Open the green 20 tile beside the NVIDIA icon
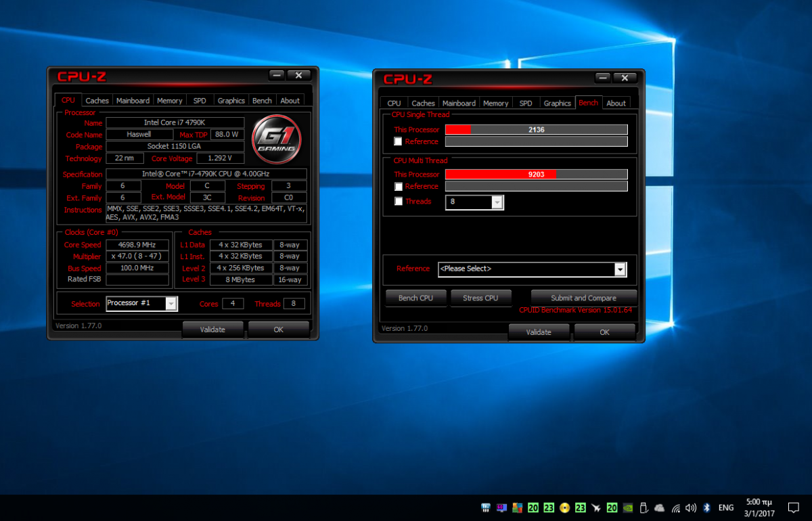The width and height of the screenshot is (812, 521). [x=612, y=507]
